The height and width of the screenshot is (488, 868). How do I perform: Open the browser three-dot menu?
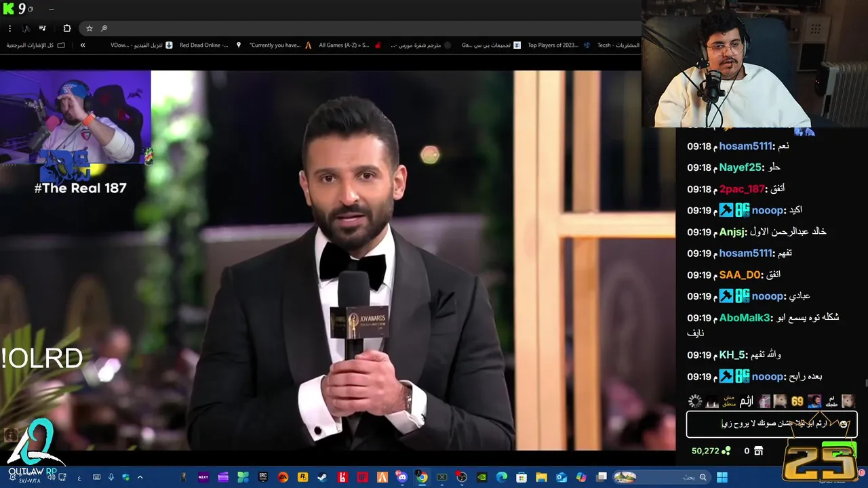click(9, 28)
